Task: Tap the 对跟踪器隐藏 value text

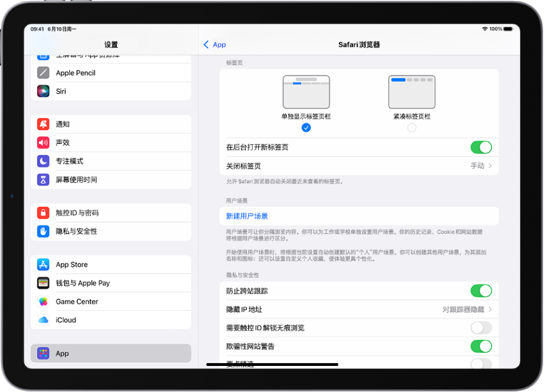Action: 463,309
